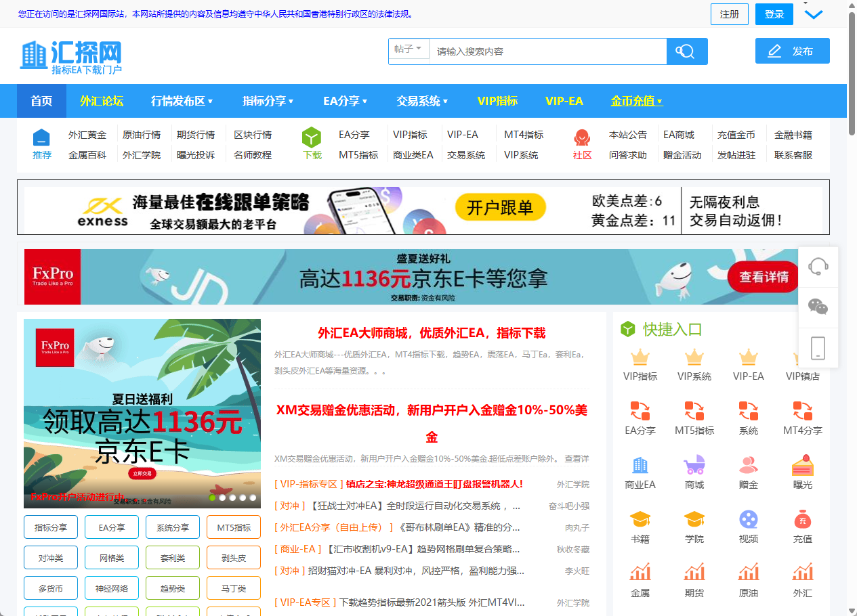Select the 曝光 exposure icon
Screen dimensions: 857x616
tap(802, 465)
